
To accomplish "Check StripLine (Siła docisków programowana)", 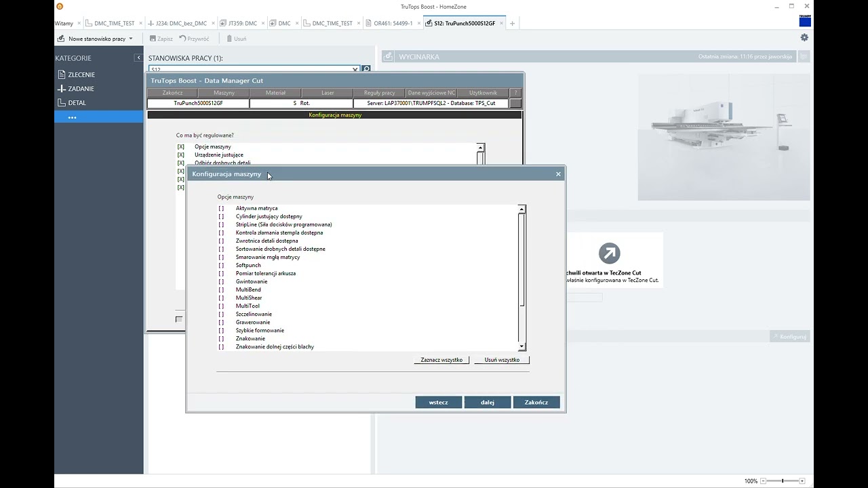I will [221, 224].
